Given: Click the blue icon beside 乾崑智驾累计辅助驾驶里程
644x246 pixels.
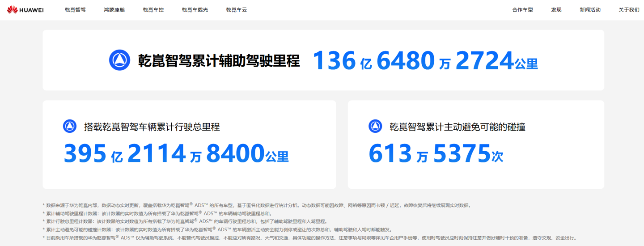Looking at the screenshot, I should click(119, 60).
